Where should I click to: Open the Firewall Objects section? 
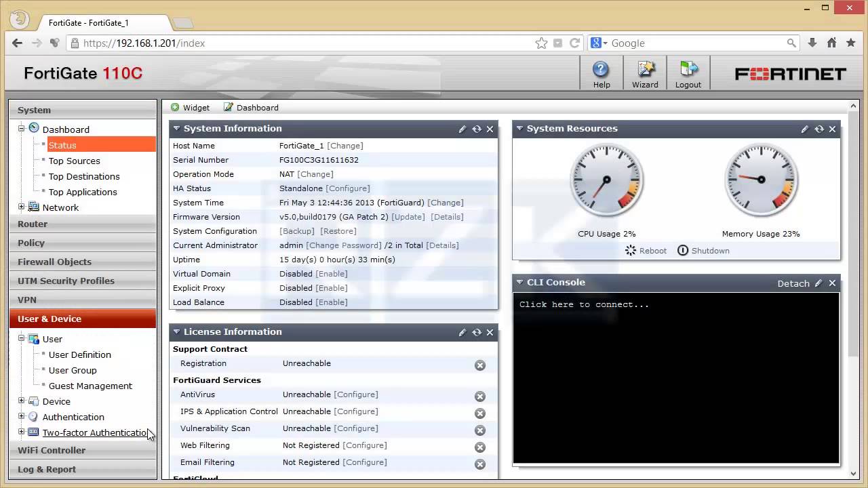[83, 262]
